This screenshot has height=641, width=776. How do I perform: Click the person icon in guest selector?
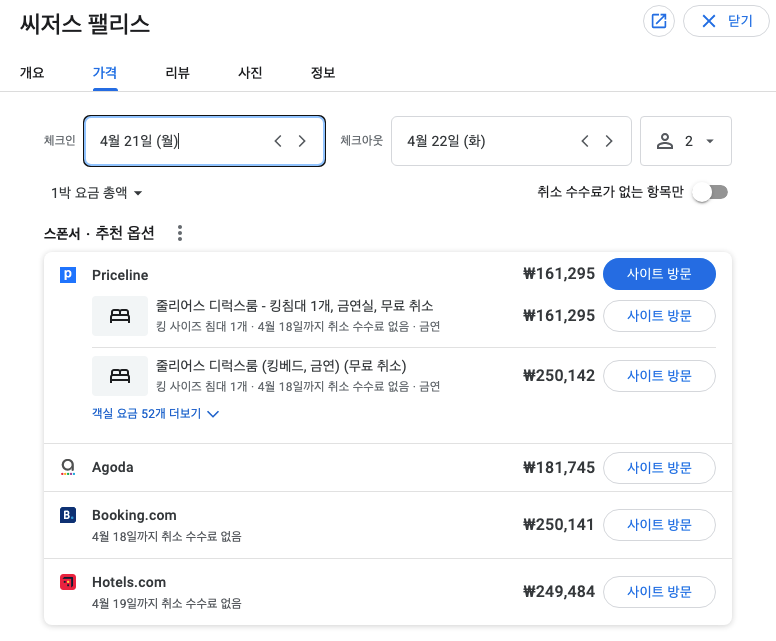(665, 141)
